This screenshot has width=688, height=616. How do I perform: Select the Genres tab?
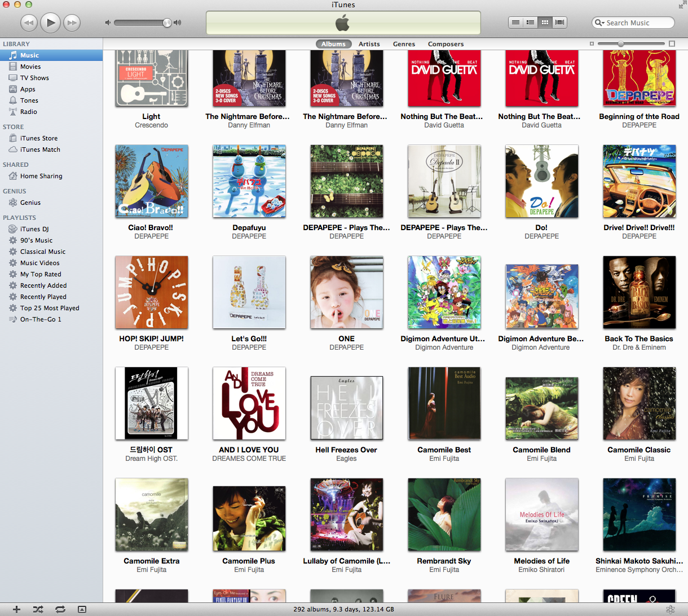[404, 44]
